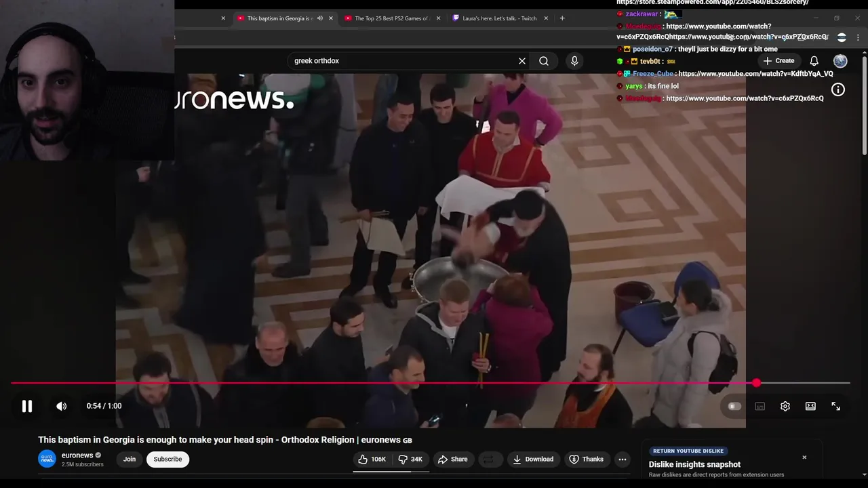Open the euronews channel avatar

[47, 459]
